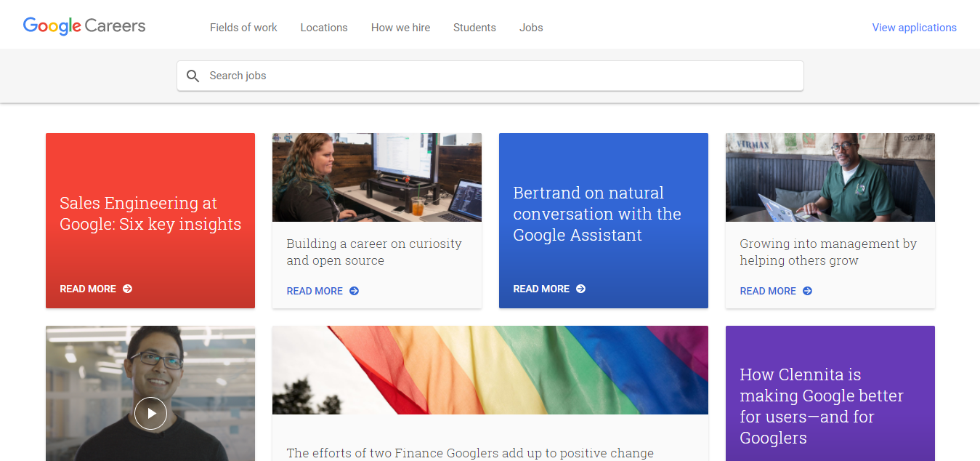This screenshot has height=461, width=980.
Task: Open the woman at computer desk photo
Action: 377,177
